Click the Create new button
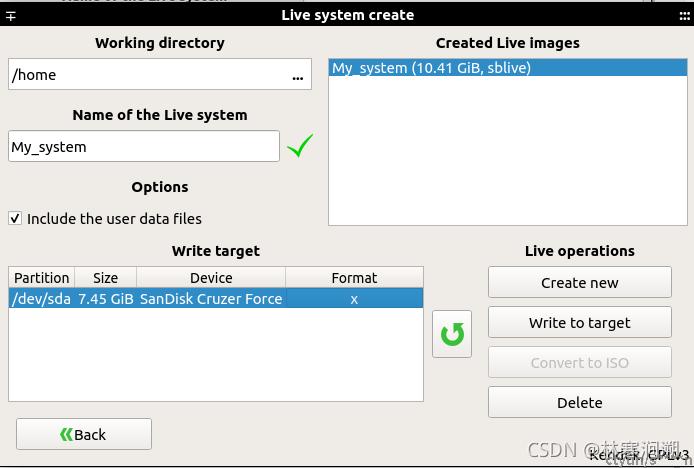 coord(580,282)
